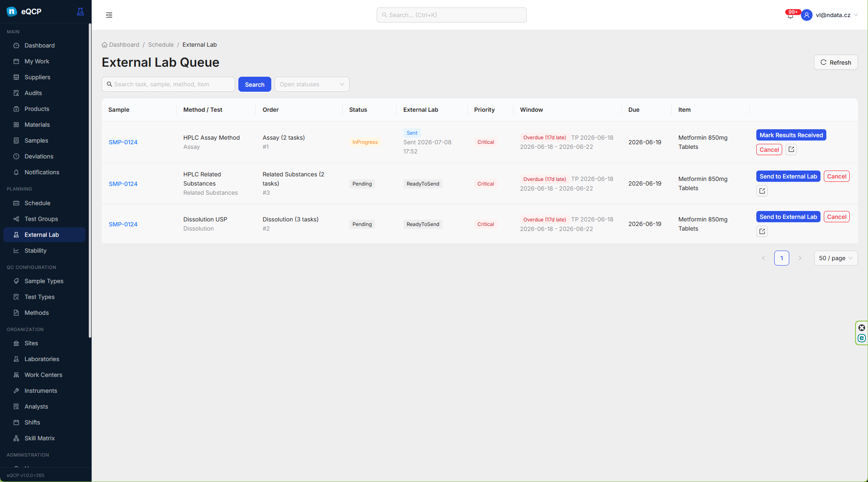
Task: Click the user avatar icon
Action: (807, 15)
